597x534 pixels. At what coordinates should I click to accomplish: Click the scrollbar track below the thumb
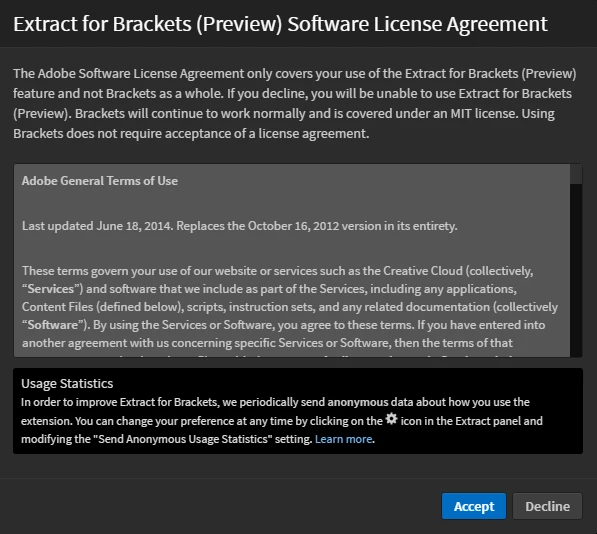click(x=576, y=270)
